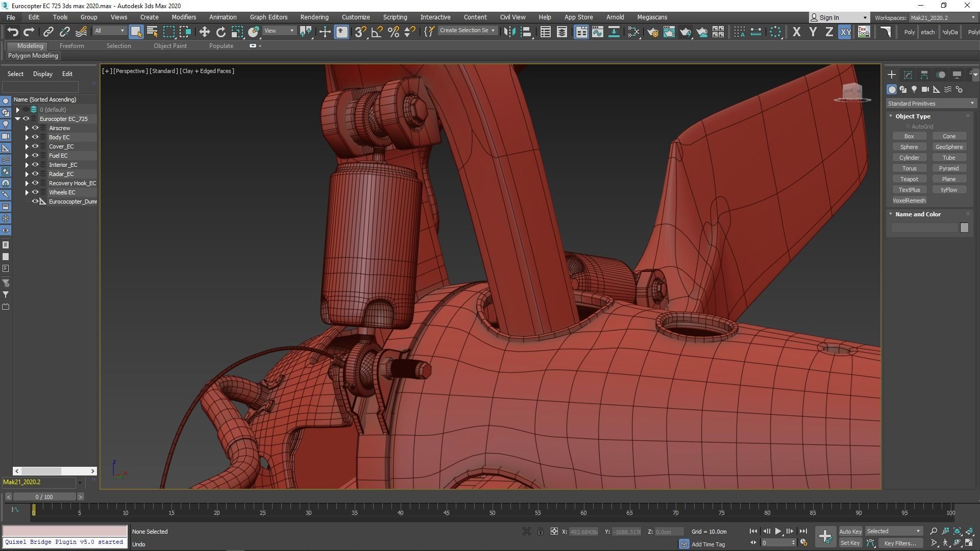Viewport: 980px width, 551px height.
Task: Select the Move transform tool
Action: (x=204, y=32)
